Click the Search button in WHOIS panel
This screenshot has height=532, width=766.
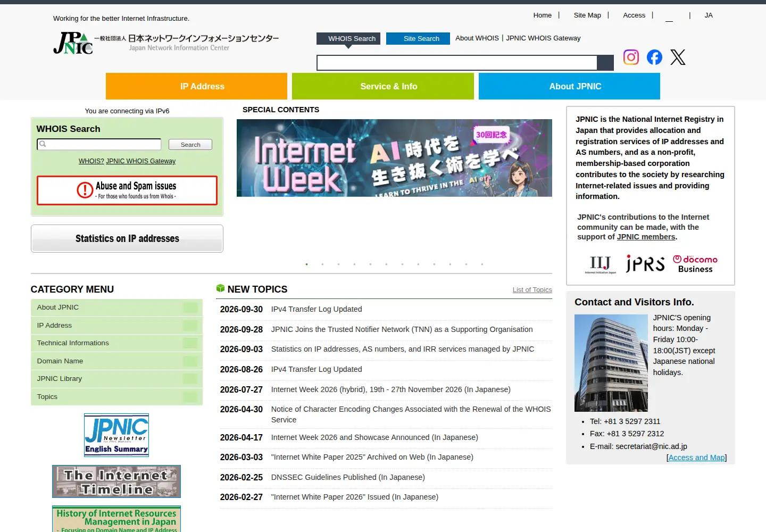pos(190,145)
